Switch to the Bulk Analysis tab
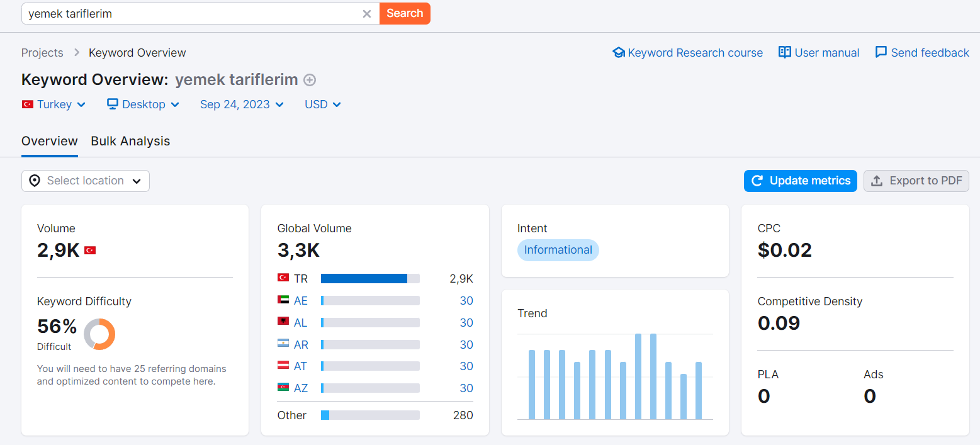This screenshot has width=980, height=445. coord(130,141)
